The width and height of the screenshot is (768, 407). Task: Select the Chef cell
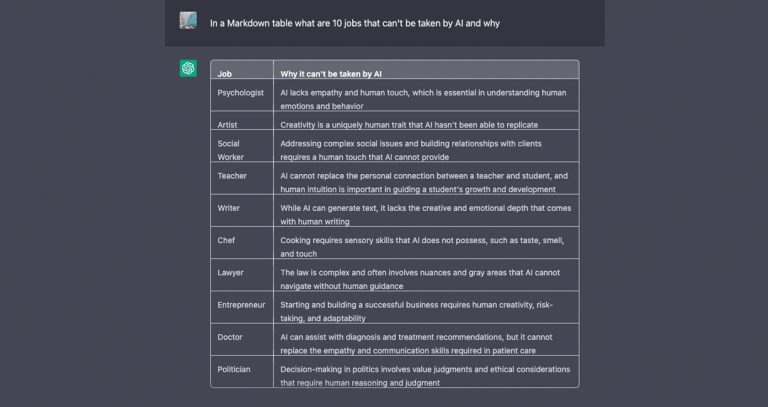pos(226,240)
